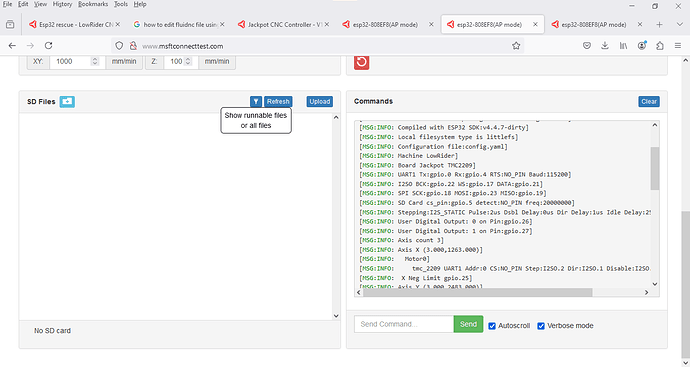This screenshot has height=367, width=690.
Task: Open a new tab with plus button
Action: [x=659, y=25]
